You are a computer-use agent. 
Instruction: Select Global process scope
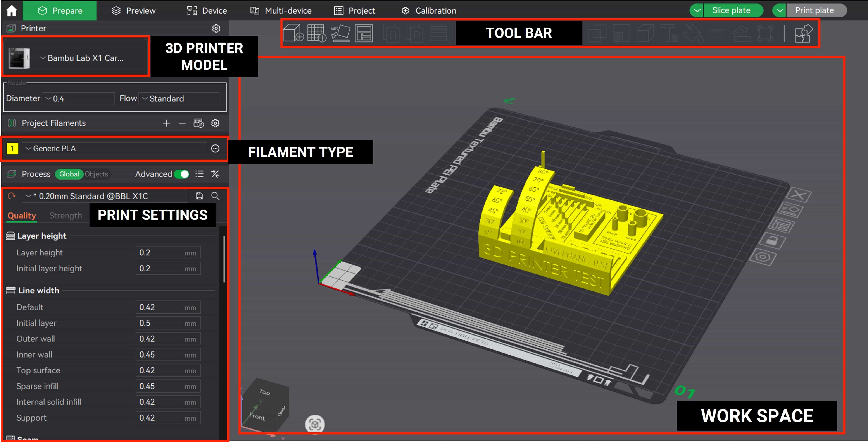pyautogui.click(x=69, y=174)
